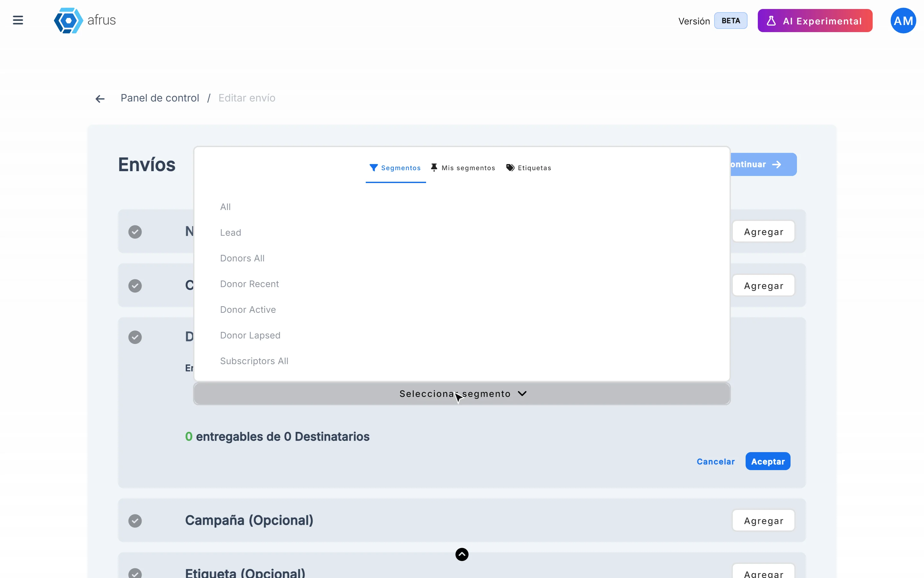Viewport: 924px width, 578px height.
Task: Choose the Subscriptors All segment
Action: pos(254,361)
